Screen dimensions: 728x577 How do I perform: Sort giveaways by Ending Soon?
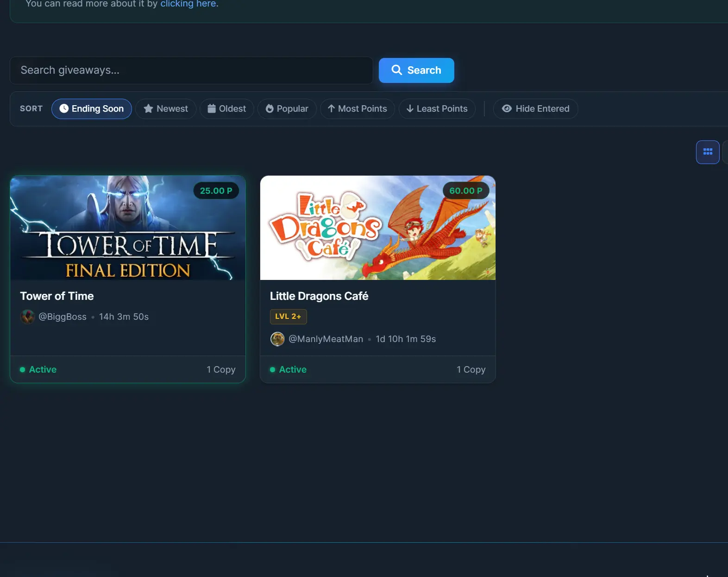[x=92, y=108]
